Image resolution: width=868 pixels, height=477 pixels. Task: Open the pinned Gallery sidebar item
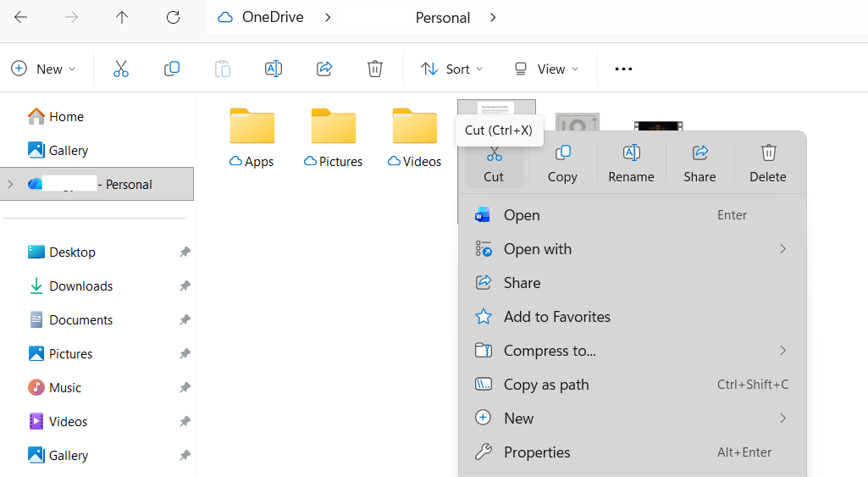coord(58,455)
